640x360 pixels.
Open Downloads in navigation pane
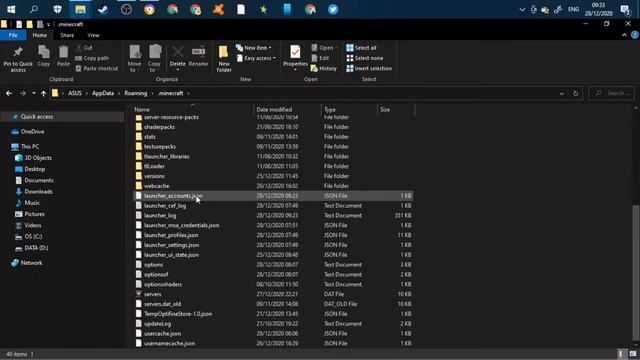coord(38,191)
